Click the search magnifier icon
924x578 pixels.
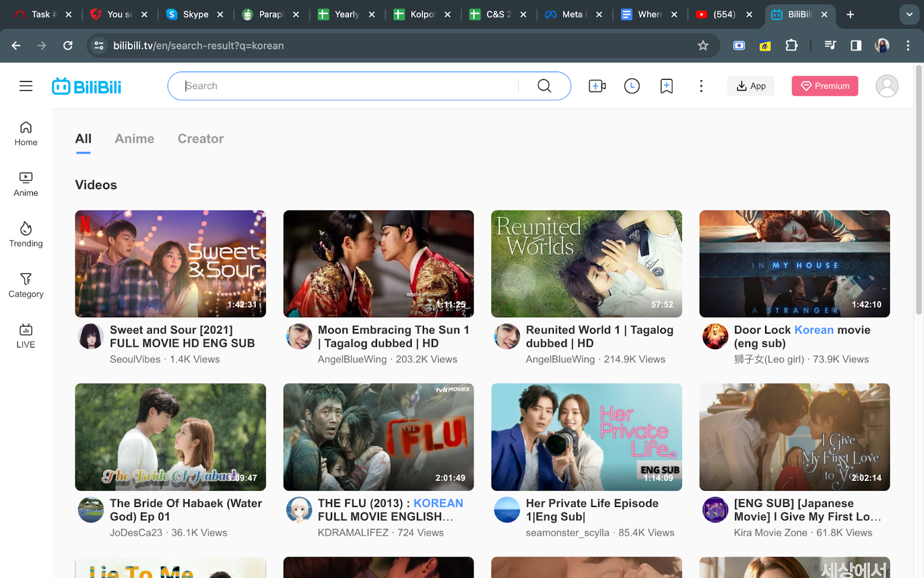click(544, 86)
